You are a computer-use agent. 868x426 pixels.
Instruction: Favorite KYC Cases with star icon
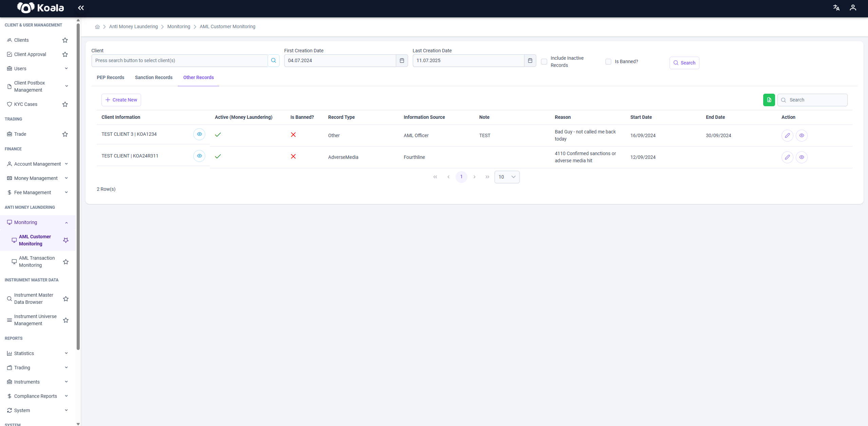pyautogui.click(x=65, y=104)
